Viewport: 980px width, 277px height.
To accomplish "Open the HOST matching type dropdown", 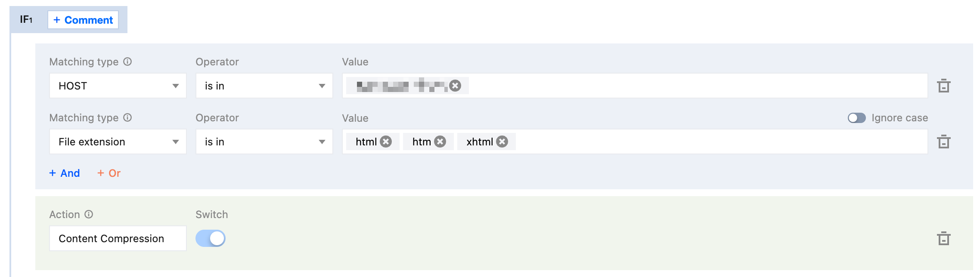I will click(118, 86).
